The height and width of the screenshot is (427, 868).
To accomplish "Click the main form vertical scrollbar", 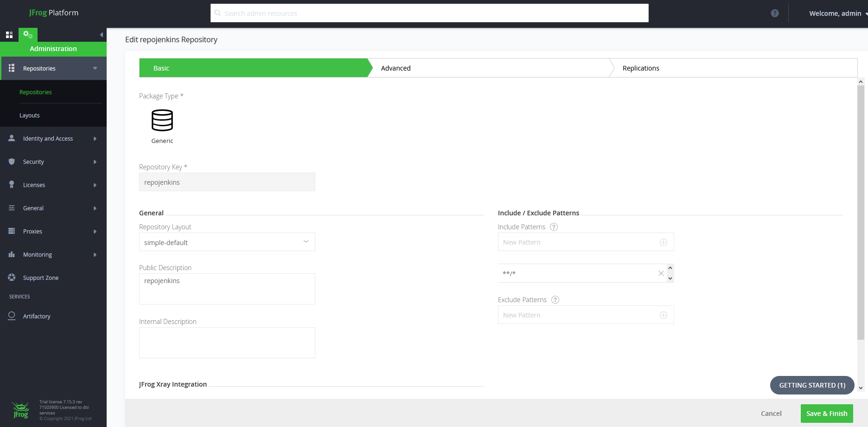I will click(x=861, y=213).
